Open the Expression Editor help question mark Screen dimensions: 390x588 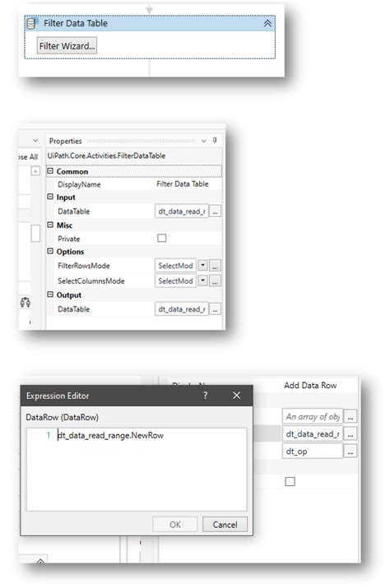coord(205,396)
